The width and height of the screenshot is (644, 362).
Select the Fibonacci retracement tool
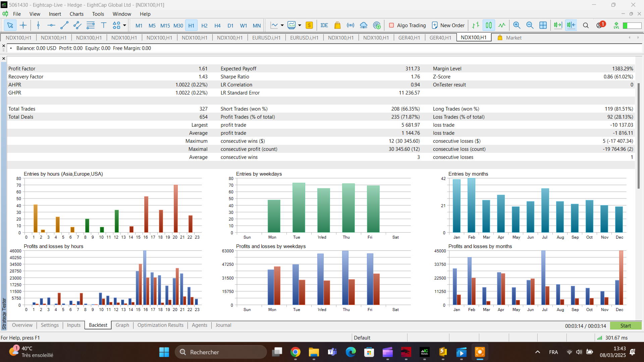tap(91, 25)
